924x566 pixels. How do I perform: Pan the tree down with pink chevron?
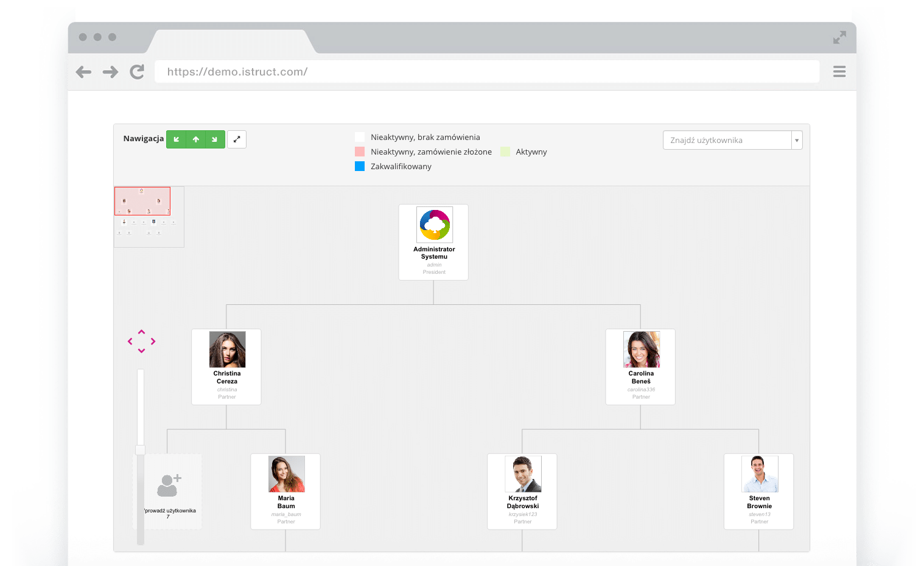141,351
